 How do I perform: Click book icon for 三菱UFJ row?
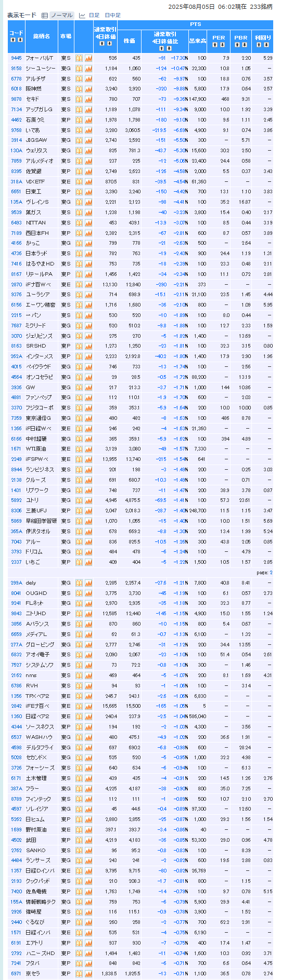tap(79, 511)
